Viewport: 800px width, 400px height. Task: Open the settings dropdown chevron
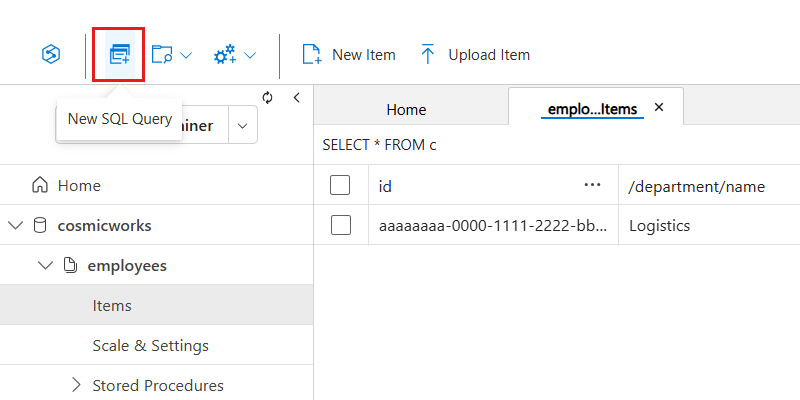[250, 55]
